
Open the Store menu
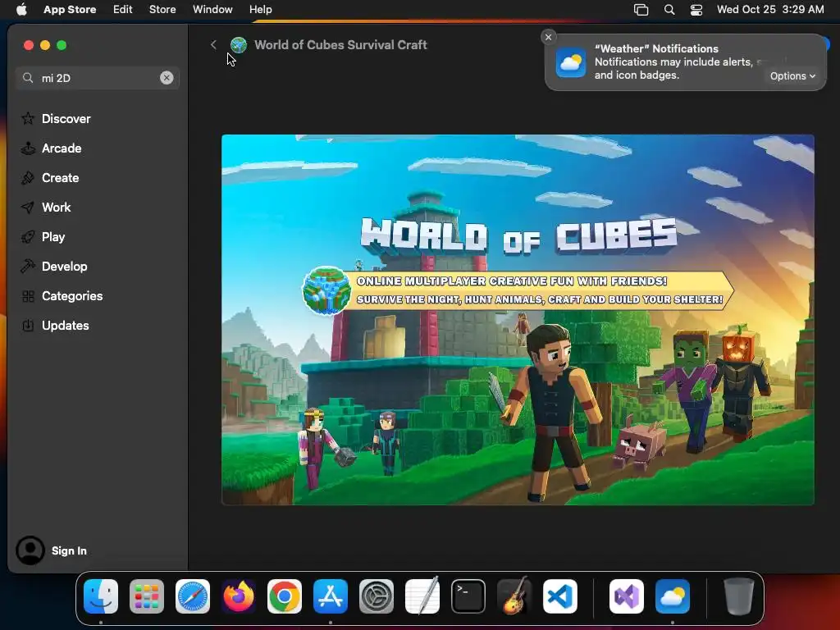pyautogui.click(x=162, y=10)
